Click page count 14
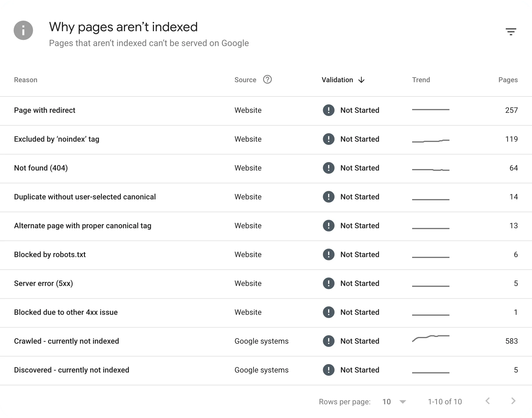Screen dimensions: 532x418 click(514, 197)
